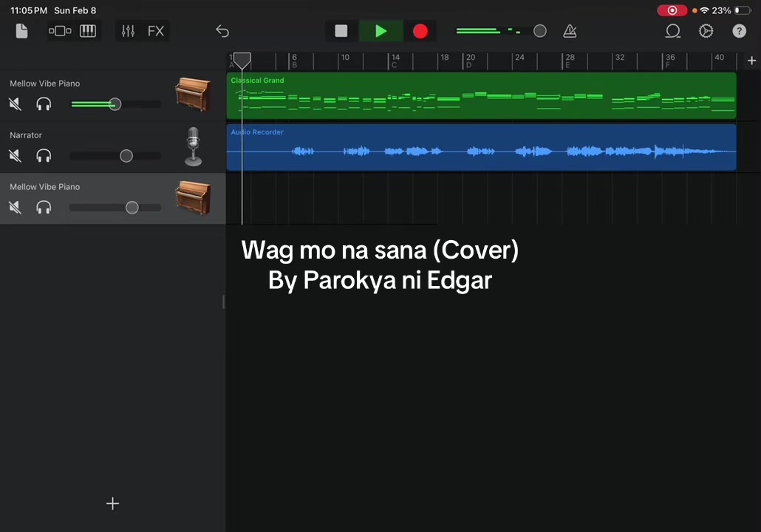This screenshot has width=761, height=532.
Task: Open My Songs document browser
Action: pos(22,31)
